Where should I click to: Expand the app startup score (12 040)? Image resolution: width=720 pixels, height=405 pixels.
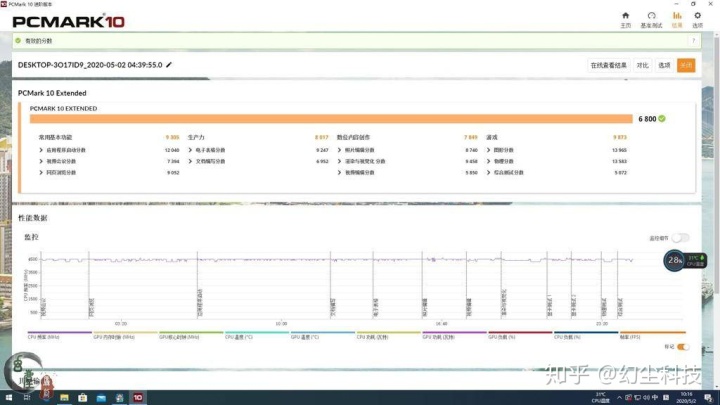[x=41, y=150]
